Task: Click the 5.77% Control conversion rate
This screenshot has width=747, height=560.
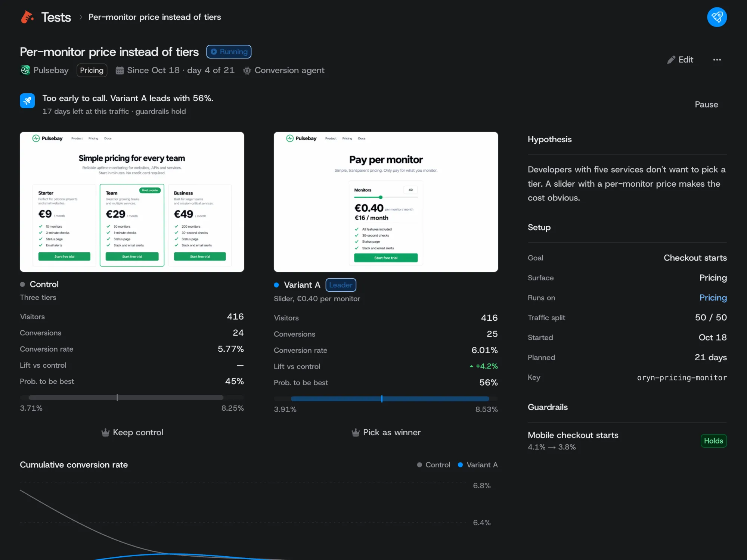Action: pos(230,349)
